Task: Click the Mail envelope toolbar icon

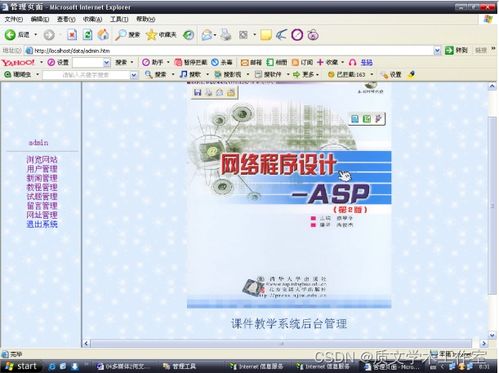Action: [207, 34]
